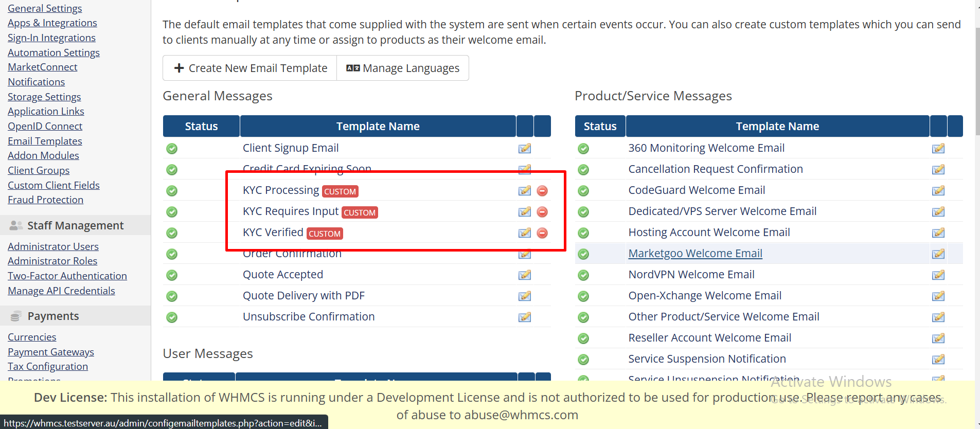
Task: Edit the Unsubscribe Confirmation template icon
Action: [525, 317]
